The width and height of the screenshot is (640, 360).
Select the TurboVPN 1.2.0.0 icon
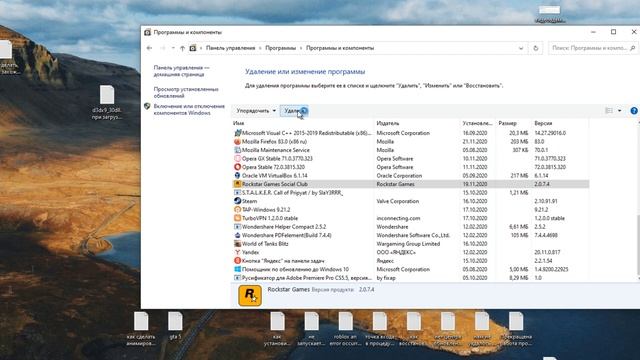coord(238,218)
